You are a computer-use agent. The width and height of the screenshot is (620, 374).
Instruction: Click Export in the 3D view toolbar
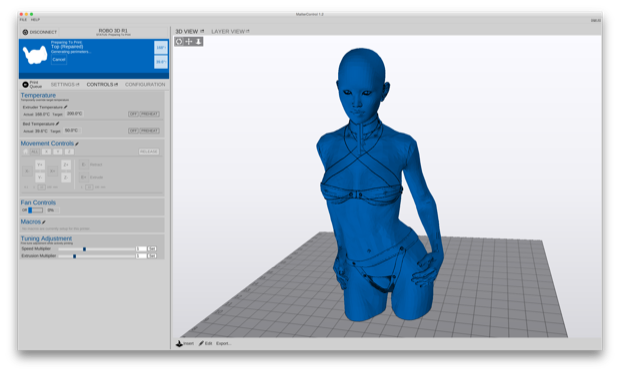coord(223,344)
